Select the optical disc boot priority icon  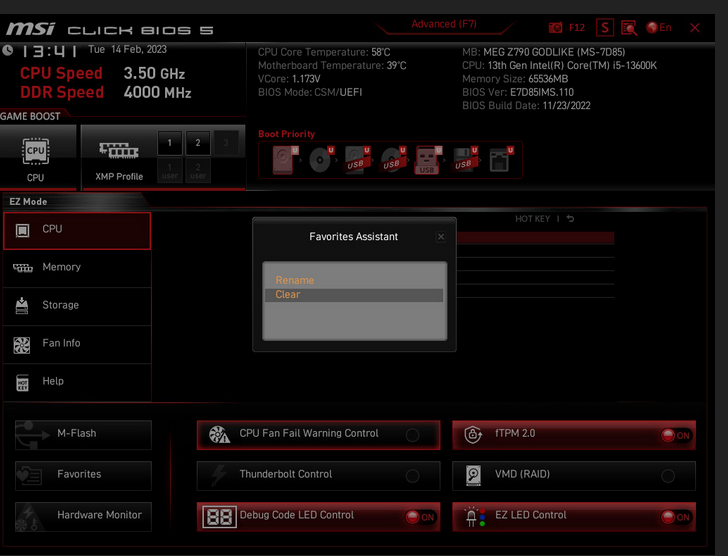point(320,160)
